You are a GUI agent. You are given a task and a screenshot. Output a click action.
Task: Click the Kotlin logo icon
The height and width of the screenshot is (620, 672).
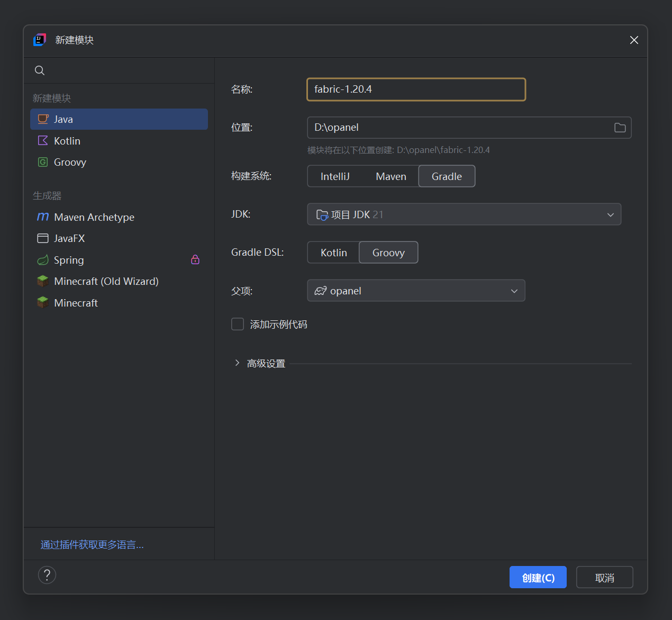pos(43,141)
